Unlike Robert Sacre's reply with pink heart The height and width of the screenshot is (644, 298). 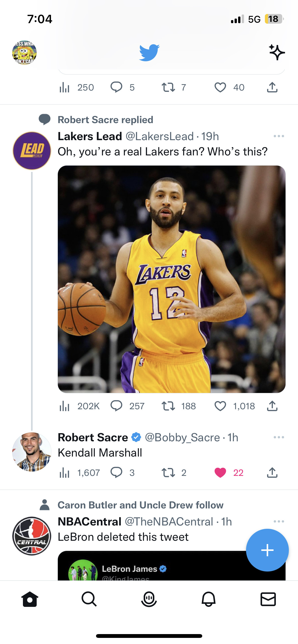click(220, 473)
